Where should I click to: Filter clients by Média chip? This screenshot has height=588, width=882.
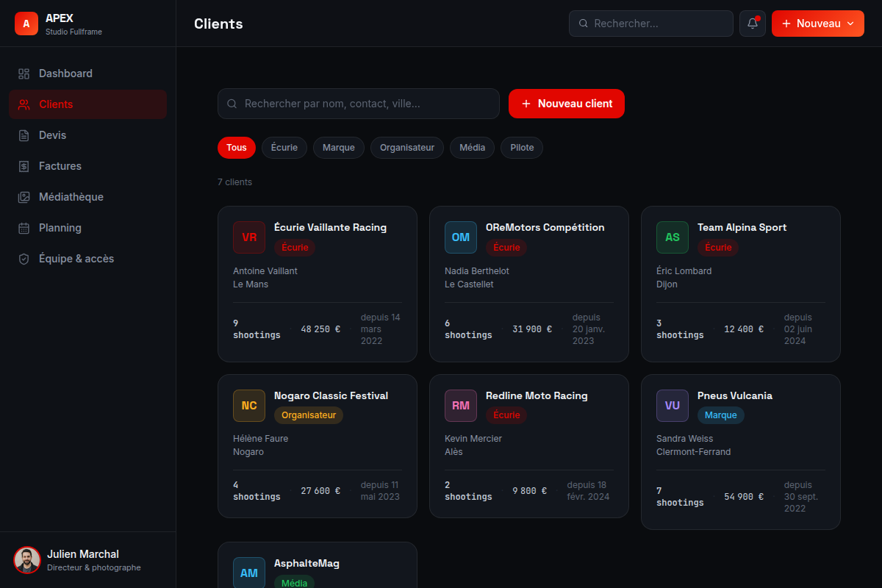pyautogui.click(x=473, y=148)
